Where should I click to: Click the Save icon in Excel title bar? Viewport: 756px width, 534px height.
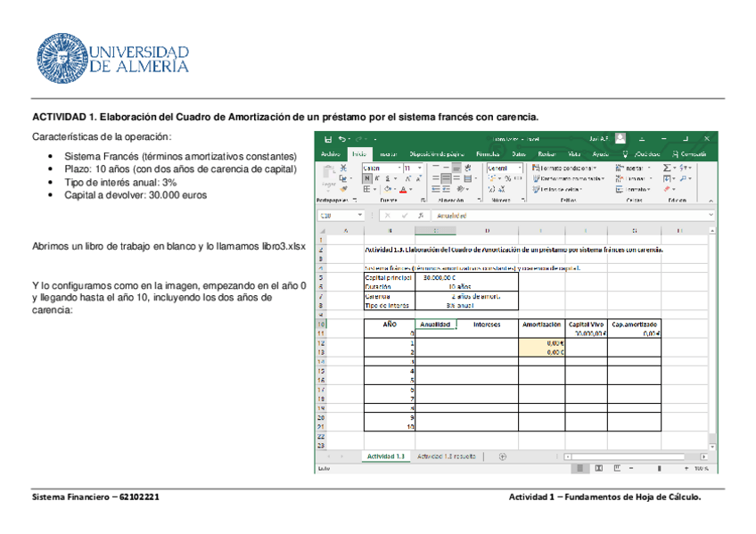pos(328,139)
